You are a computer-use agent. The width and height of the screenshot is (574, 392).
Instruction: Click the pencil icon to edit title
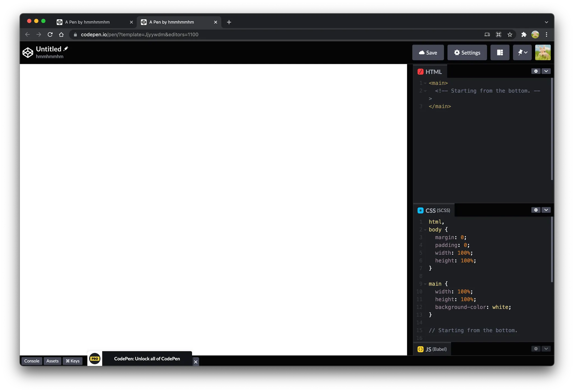point(66,49)
